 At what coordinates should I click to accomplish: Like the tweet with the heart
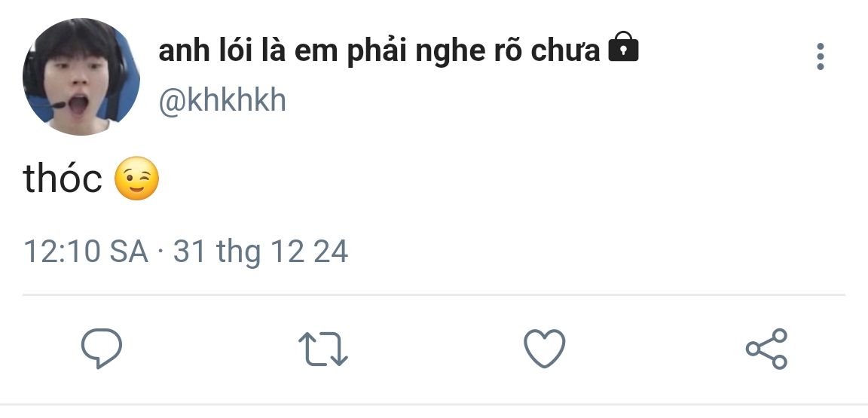pos(544,349)
